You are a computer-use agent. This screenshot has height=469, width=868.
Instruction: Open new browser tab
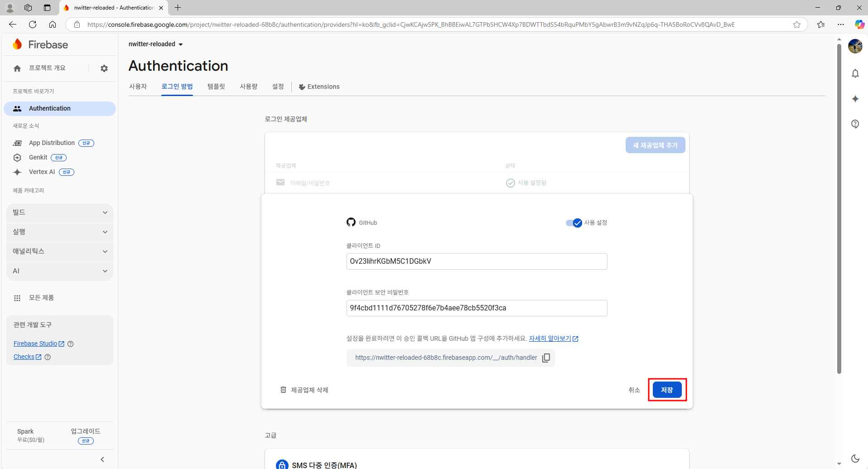tap(178, 8)
